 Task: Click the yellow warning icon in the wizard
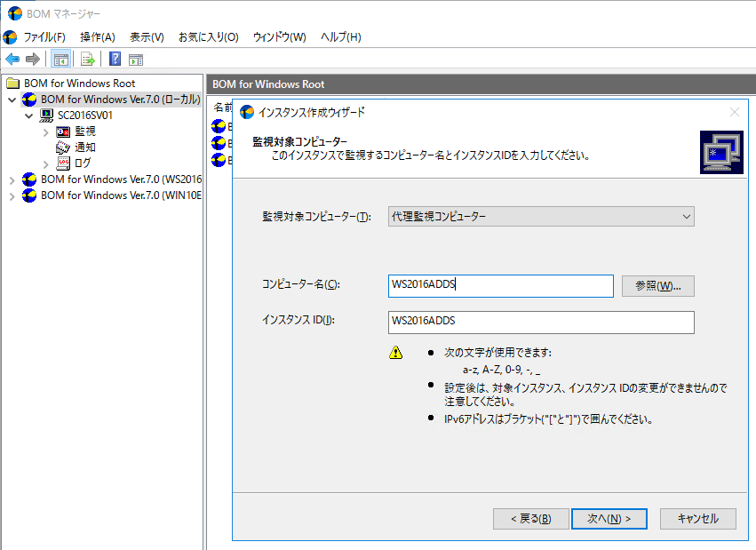coord(396,353)
